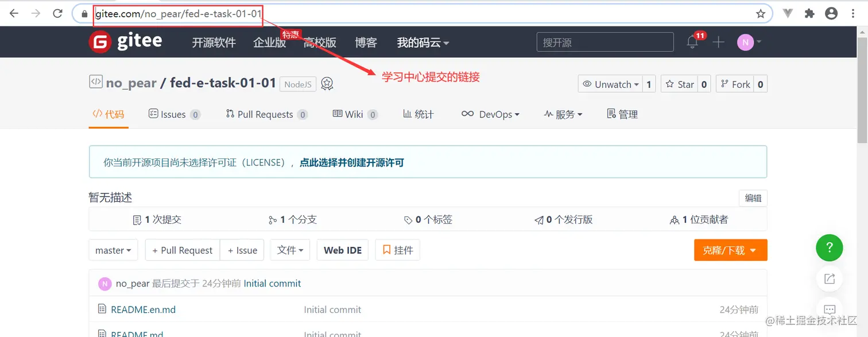
Task: Expand 我的码云 dropdown menu
Action: (x=423, y=42)
